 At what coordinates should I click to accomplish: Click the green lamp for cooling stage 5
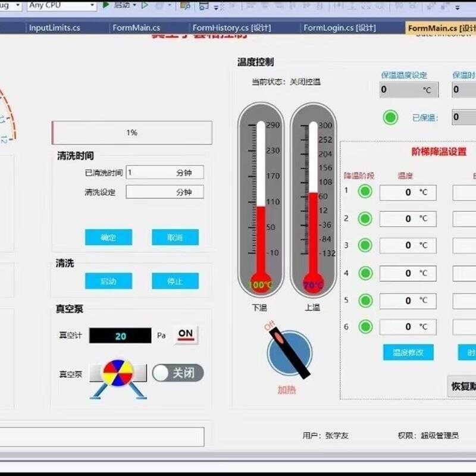tap(365, 300)
